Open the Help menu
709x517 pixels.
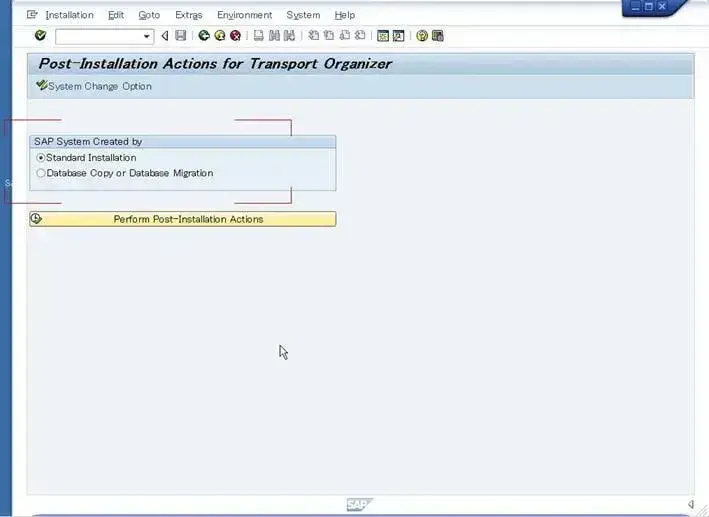345,15
